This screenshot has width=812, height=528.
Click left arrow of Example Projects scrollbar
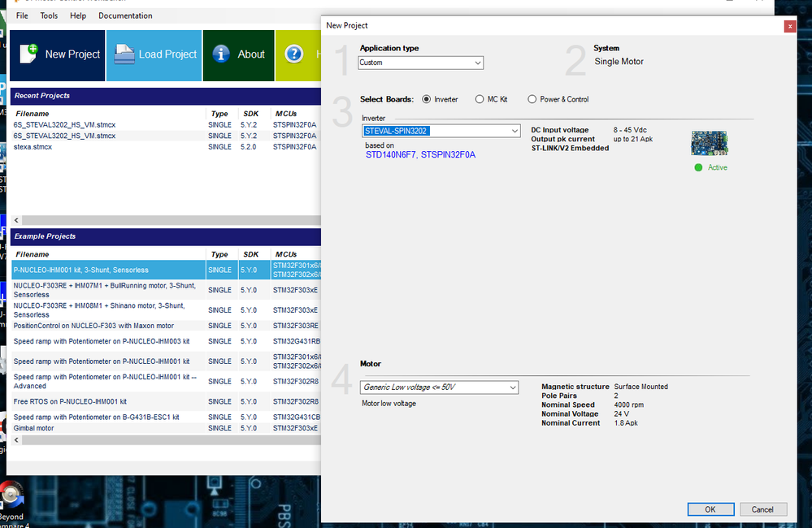coord(16,440)
